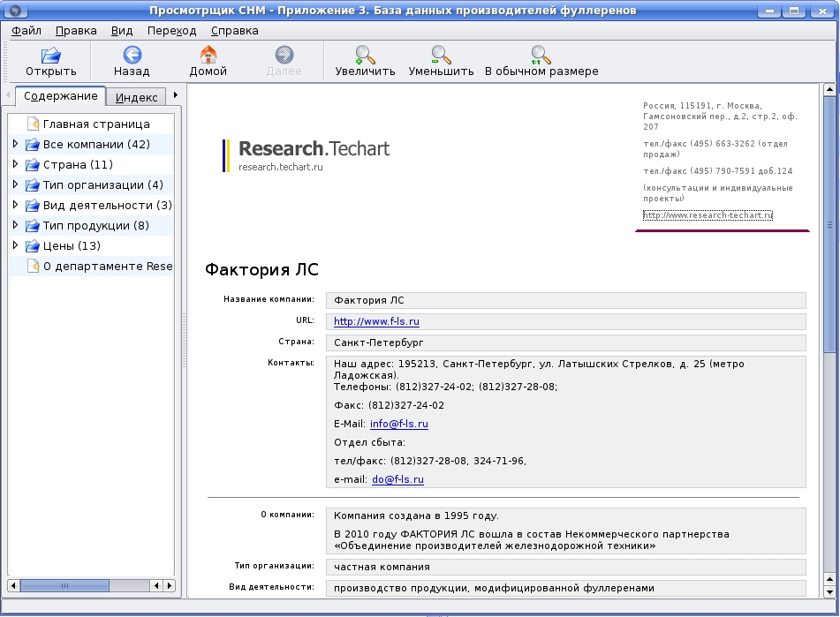Expand the Тип организации (4) node

point(16,184)
